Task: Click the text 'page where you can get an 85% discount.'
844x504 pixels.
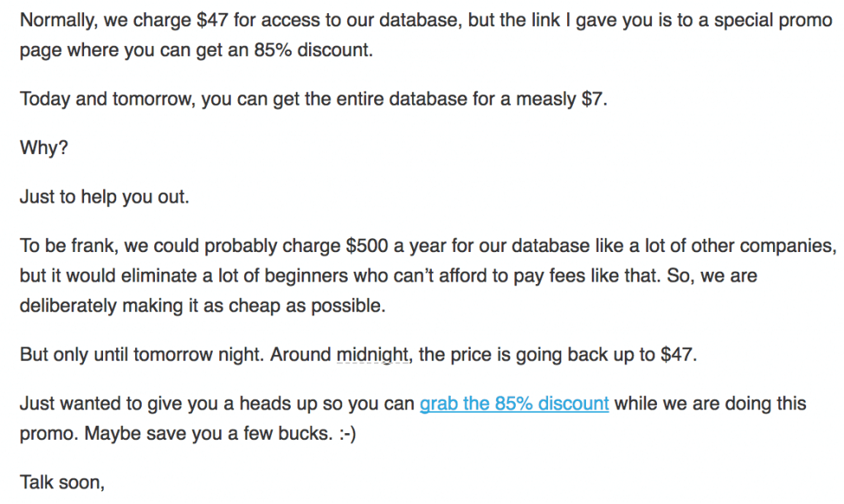Action: point(196,50)
